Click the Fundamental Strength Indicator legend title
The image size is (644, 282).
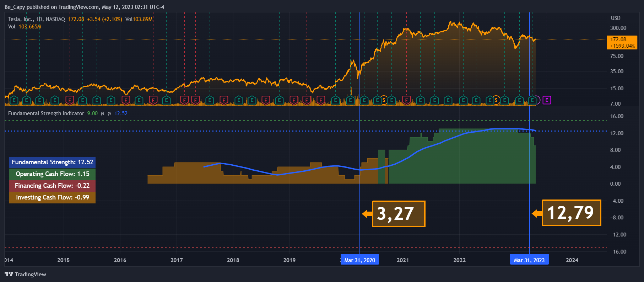point(46,113)
